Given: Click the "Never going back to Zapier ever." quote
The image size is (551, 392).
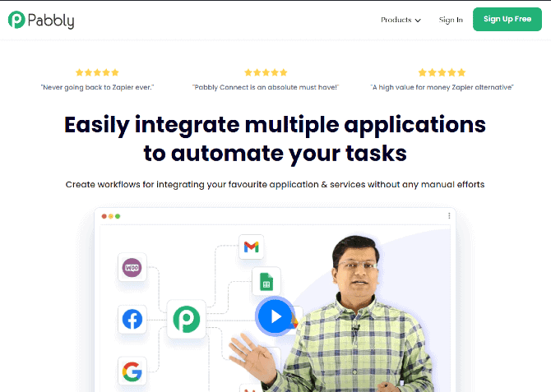Looking at the screenshot, I should [x=97, y=87].
